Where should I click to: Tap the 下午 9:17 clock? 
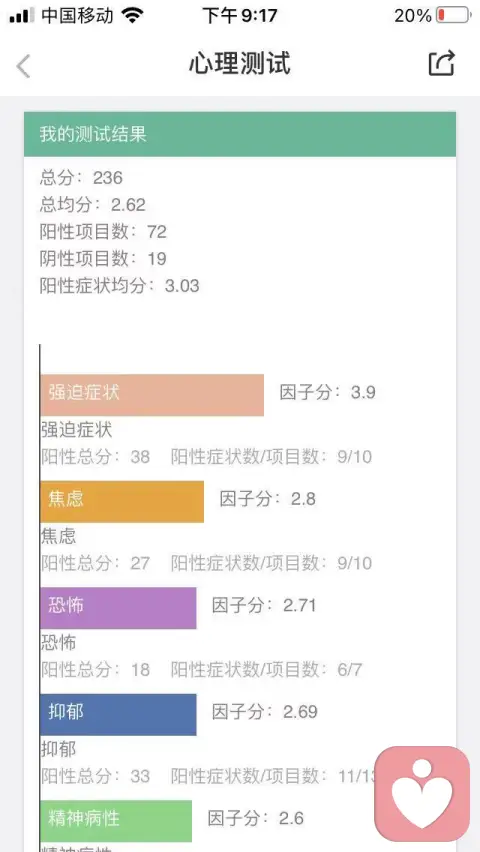pyautogui.click(x=240, y=15)
